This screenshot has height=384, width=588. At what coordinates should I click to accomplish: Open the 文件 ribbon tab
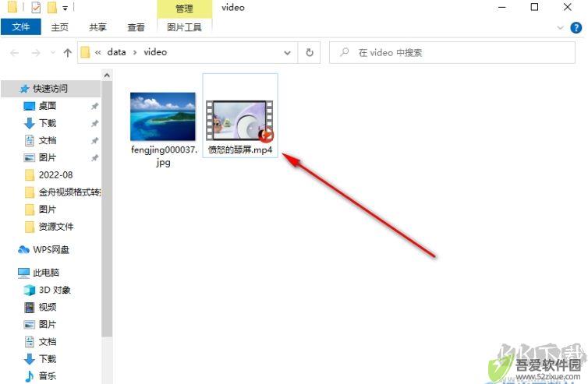[20, 27]
